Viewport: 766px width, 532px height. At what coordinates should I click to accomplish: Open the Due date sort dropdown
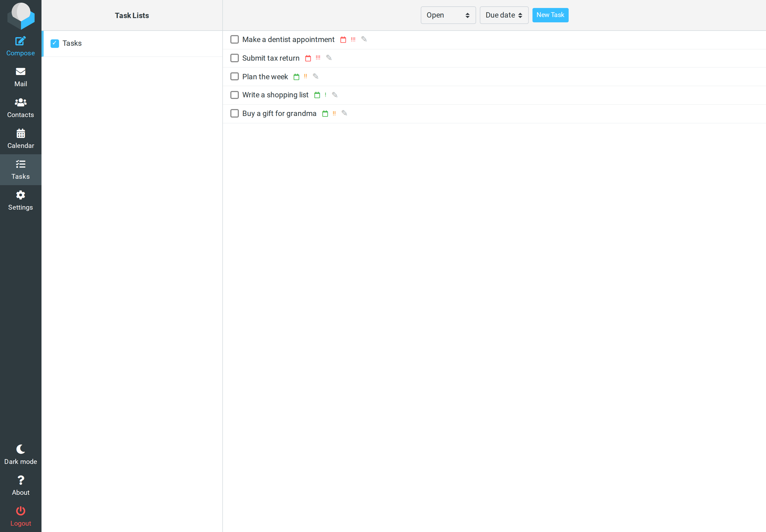[504, 15]
